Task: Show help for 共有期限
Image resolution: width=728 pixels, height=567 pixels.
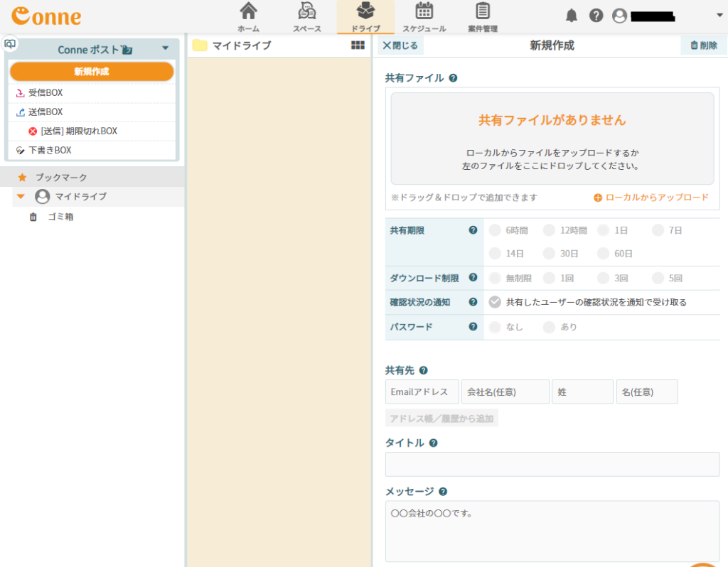Action: [473, 230]
